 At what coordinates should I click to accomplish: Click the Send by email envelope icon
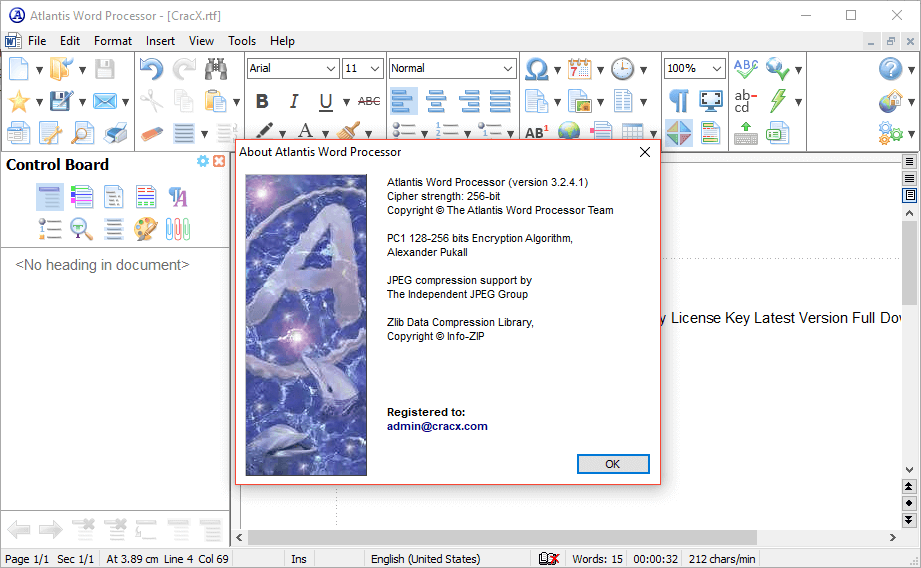pos(105,101)
